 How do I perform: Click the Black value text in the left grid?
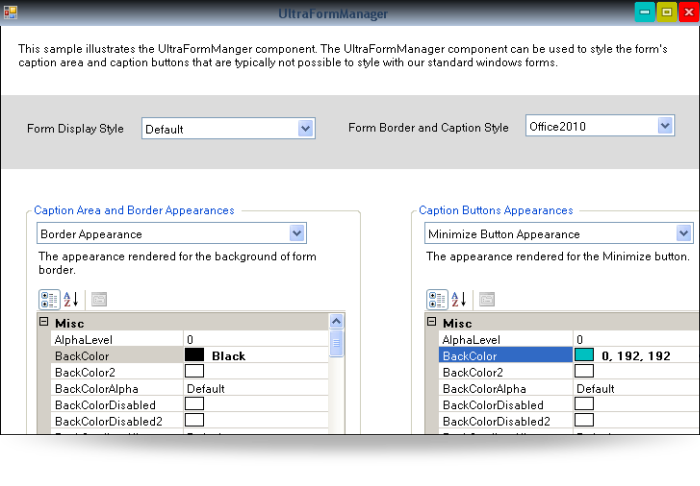coord(229,356)
